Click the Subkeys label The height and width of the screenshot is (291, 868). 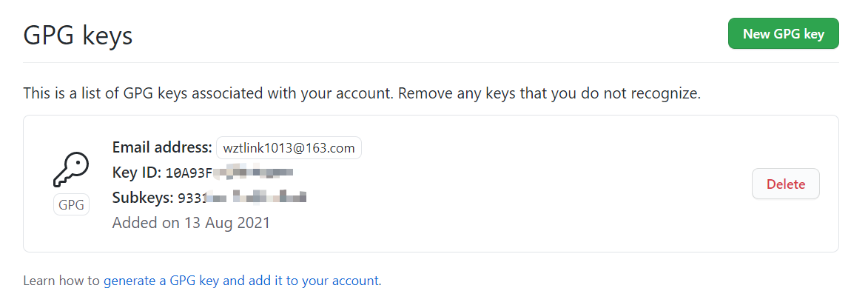click(143, 197)
